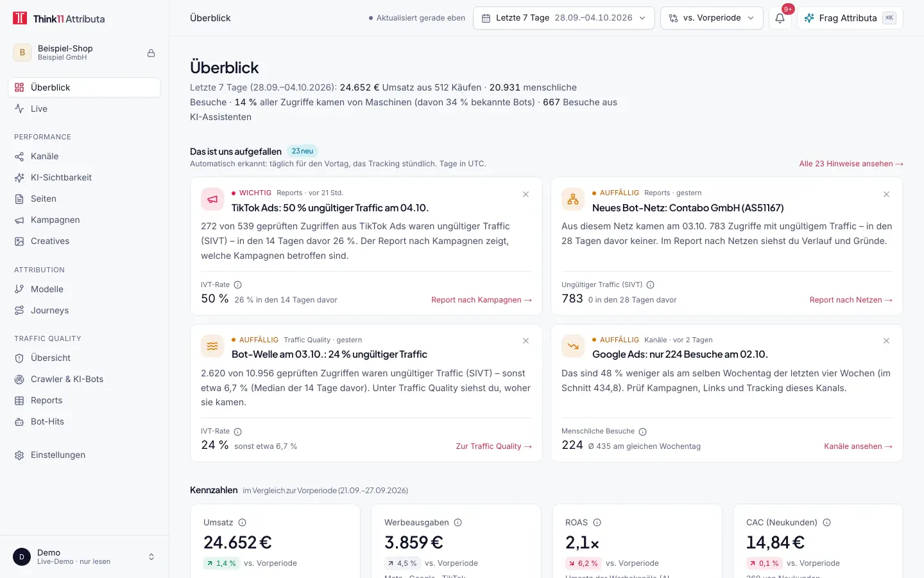The height and width of the screenshot is (578, 924).
Task: Click Frag Attributa button
Action: (850, 18)
